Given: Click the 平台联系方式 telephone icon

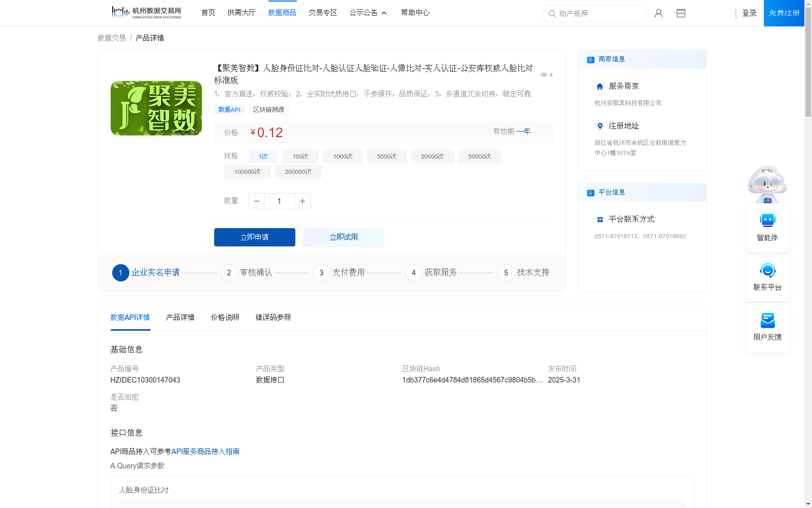Looking at the screenshot, I should (x=600, y=219).
